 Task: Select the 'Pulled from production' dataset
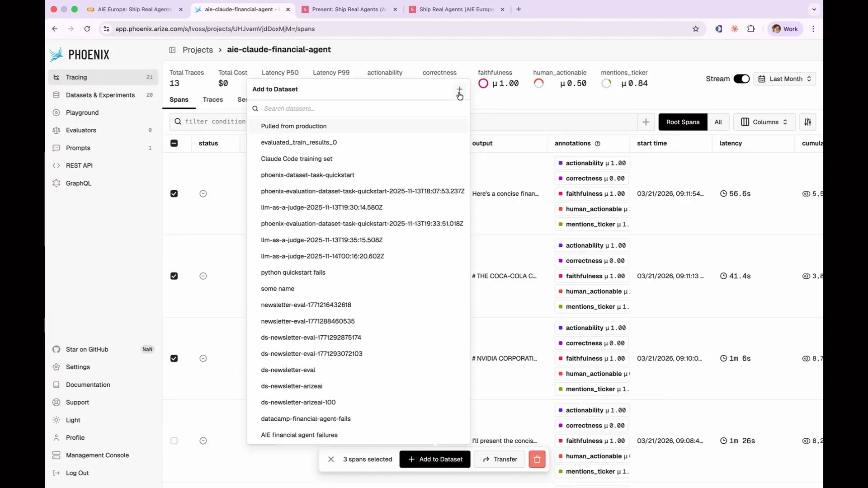(359, 126)
